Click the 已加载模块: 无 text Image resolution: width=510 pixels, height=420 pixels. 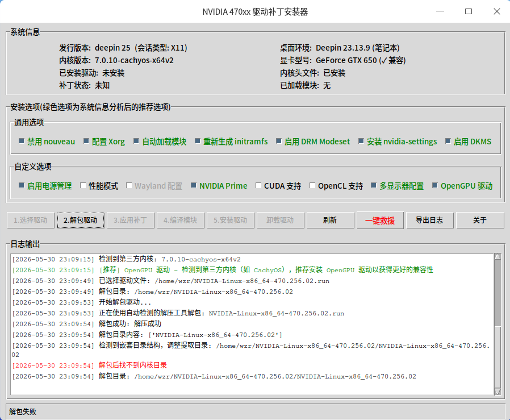tap(306, 85)
